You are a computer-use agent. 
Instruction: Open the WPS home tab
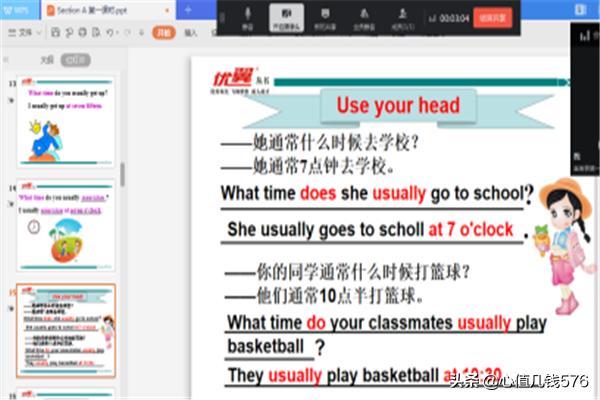click(18, 10)
